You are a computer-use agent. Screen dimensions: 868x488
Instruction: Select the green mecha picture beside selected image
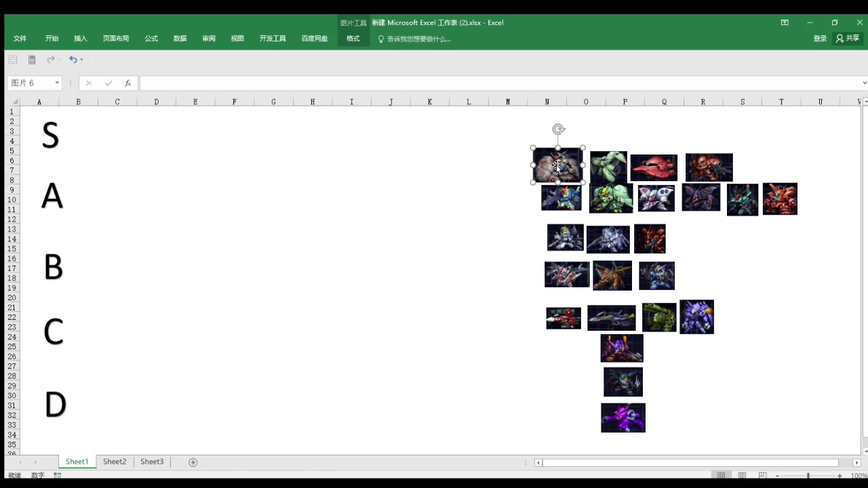pos(608,166)
